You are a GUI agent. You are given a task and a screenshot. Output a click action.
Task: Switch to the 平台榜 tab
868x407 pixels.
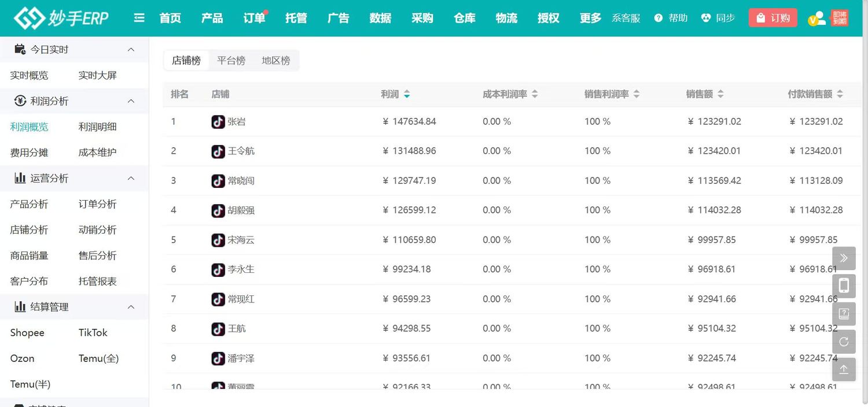click(x=231, y=61)
